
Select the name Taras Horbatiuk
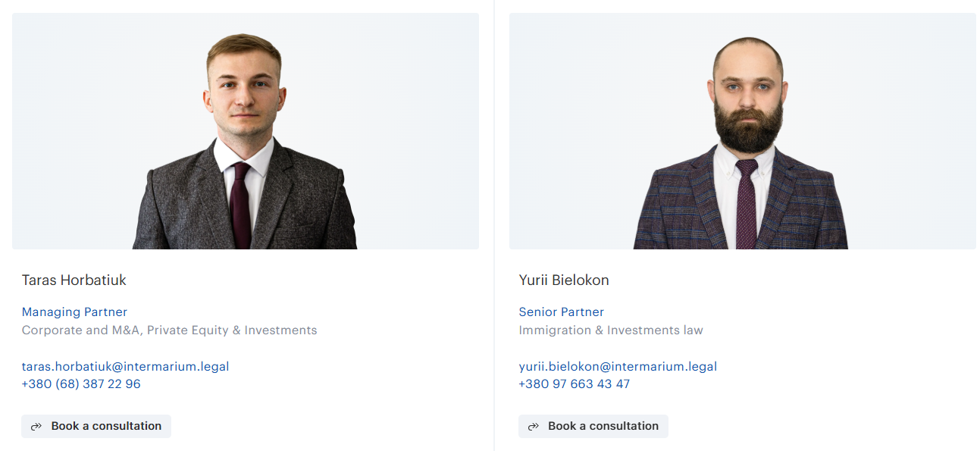click(x=74, y=280)
